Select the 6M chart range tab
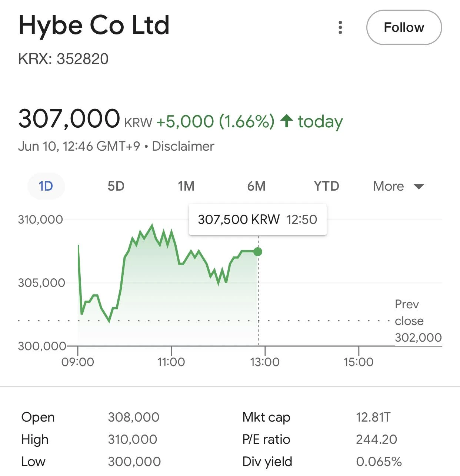This screenshot has height=476, width=460. [256, 186]
